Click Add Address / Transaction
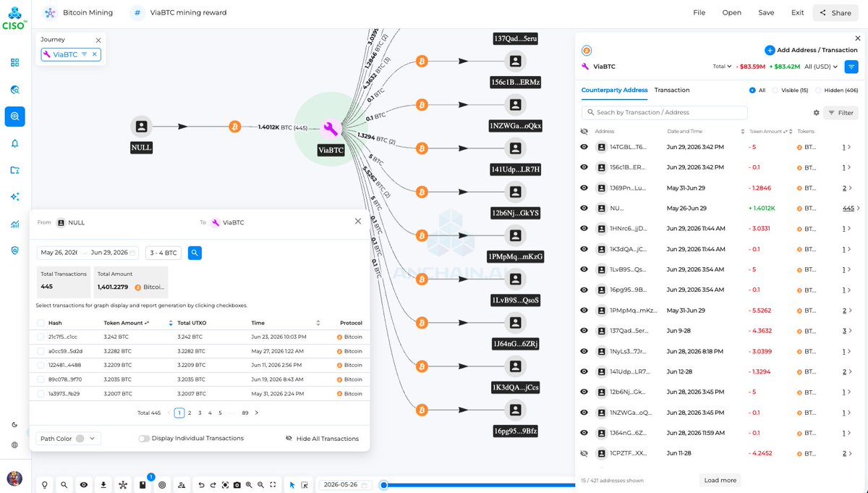Viewport: 868px width, 493px height. pos(812,50)
